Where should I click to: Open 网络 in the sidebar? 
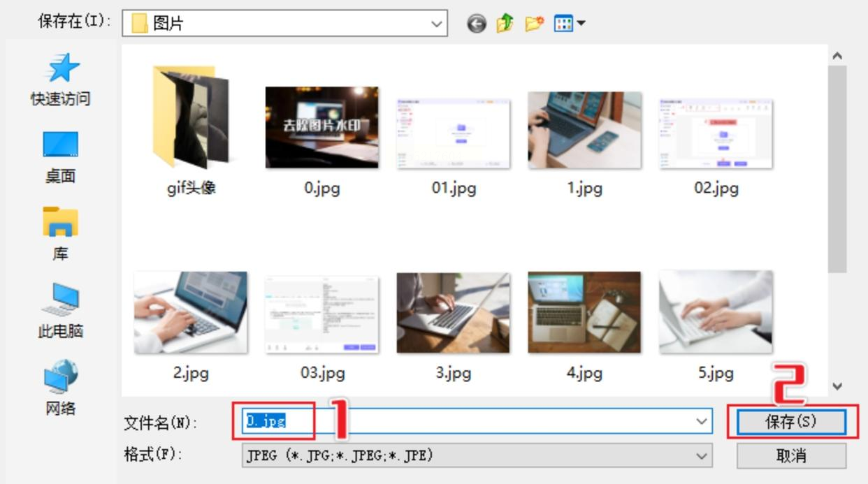tap(60, 389)
